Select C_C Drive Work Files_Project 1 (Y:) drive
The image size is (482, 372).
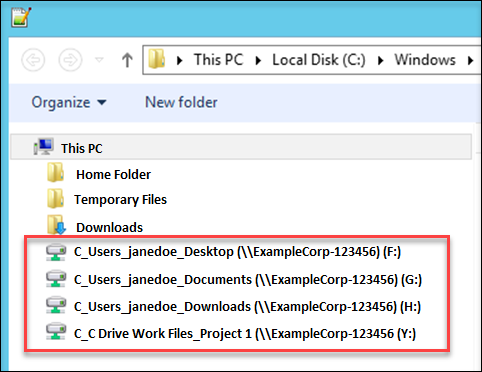[x=245, y=334]
